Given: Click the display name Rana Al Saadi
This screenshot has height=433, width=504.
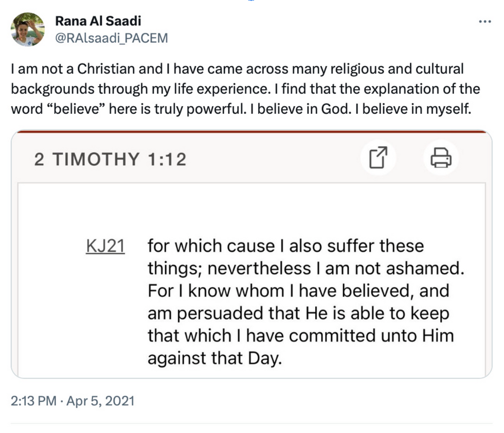Looking at the screenshot, I should click(x=98, y=21).
